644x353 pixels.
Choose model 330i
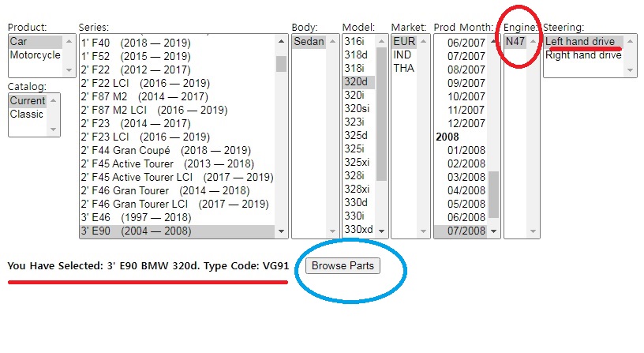coord(359,216)
